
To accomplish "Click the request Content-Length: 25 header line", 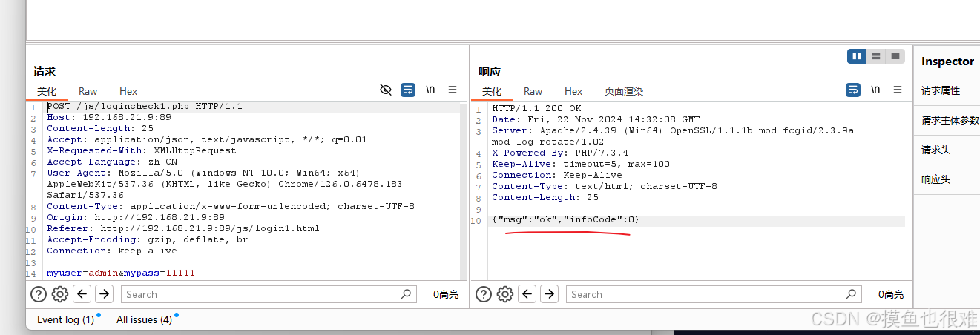I will coord(100,128).
